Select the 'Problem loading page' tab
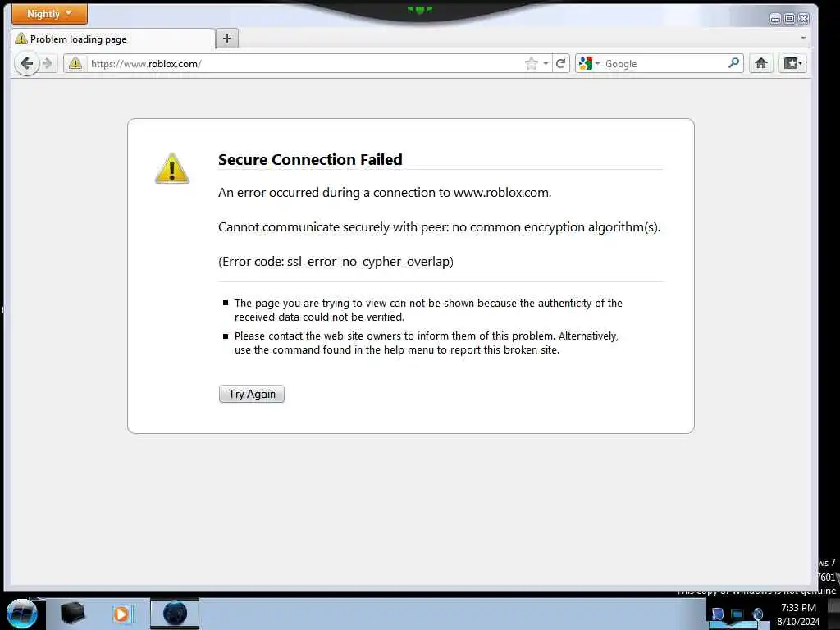The width and height of the screenshot is (840, 630). 113,39
